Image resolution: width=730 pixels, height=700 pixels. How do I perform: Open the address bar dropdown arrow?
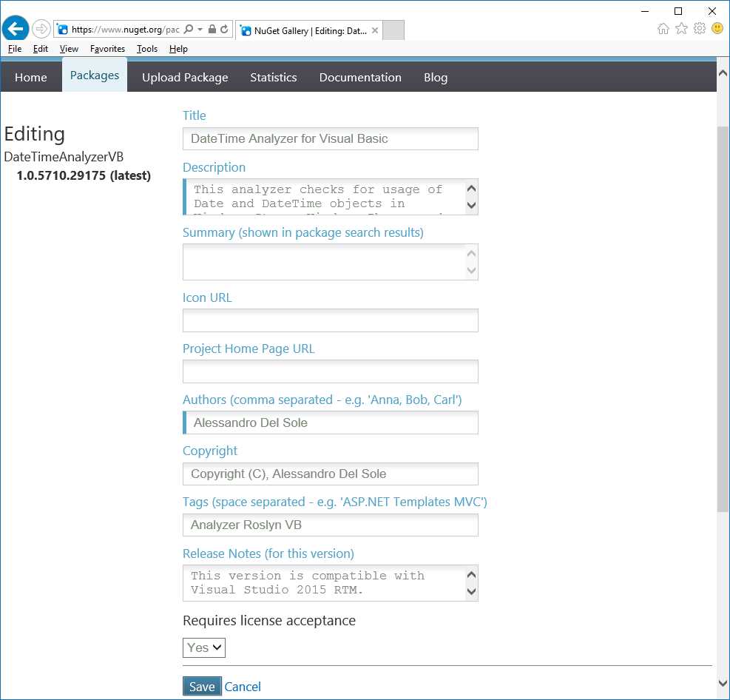pos(200,29)
